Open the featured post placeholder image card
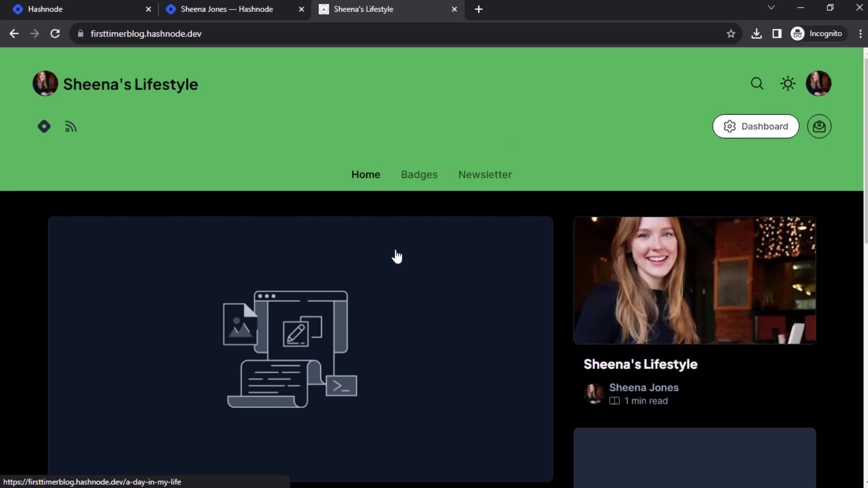 point(300,349)
